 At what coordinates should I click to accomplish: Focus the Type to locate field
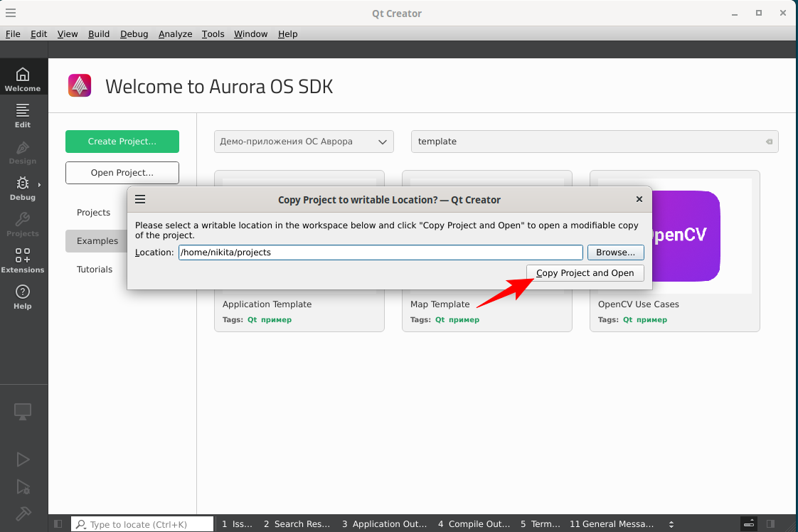[142, 524]
